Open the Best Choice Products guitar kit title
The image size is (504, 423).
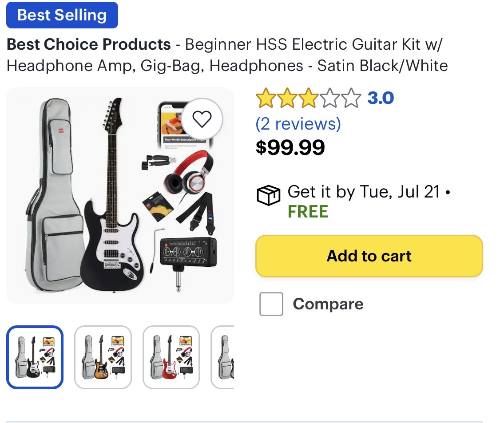click(227, 55)
